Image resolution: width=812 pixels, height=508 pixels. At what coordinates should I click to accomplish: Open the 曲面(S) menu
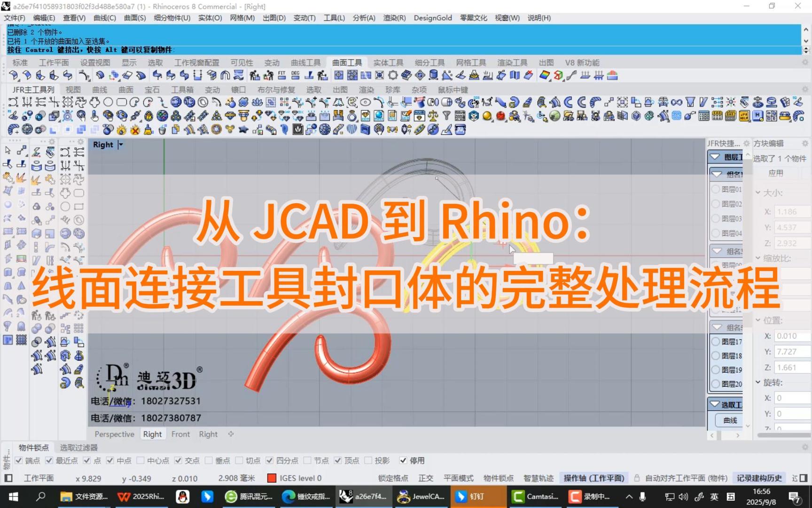click(134, 18)
